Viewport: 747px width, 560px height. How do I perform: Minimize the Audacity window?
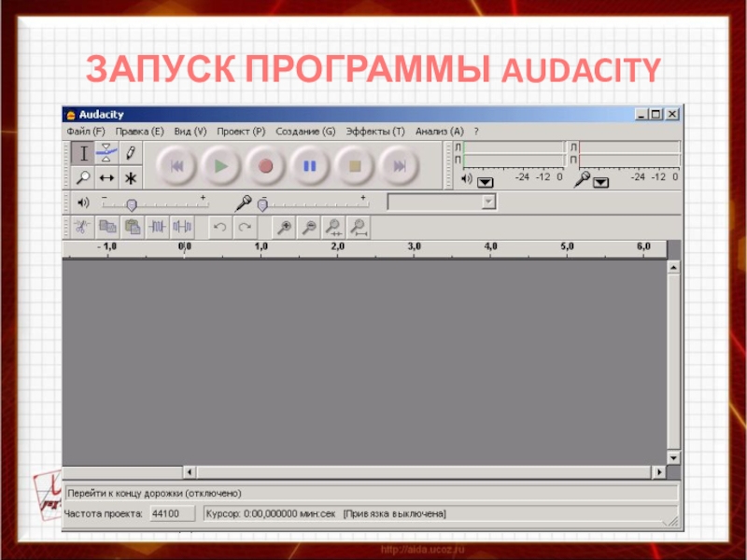point(641,114)
